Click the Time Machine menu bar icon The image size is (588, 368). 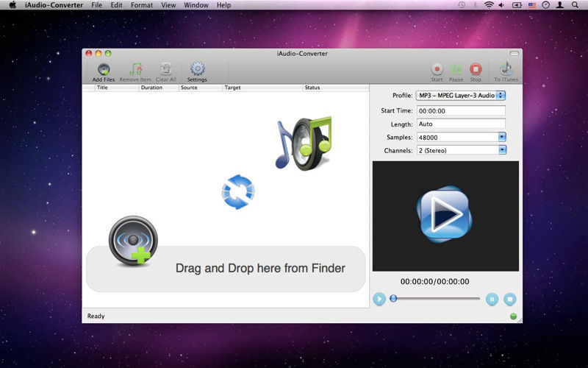point(462,5)
